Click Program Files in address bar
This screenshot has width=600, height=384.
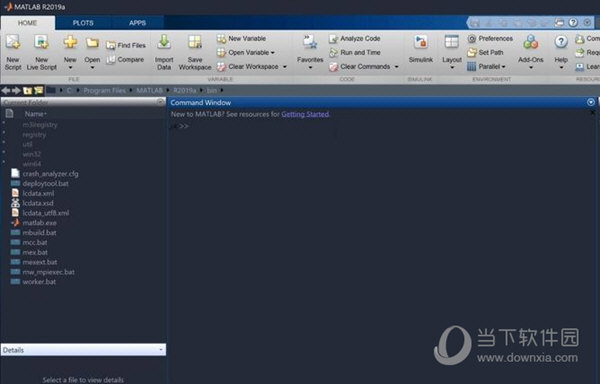pyautogui.click(x=104, y=91)
